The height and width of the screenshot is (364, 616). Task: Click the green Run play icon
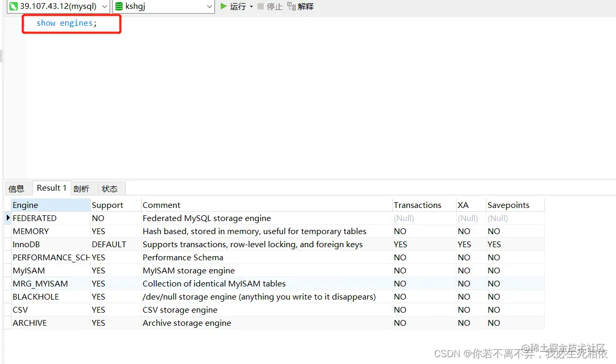pos(223,6)
